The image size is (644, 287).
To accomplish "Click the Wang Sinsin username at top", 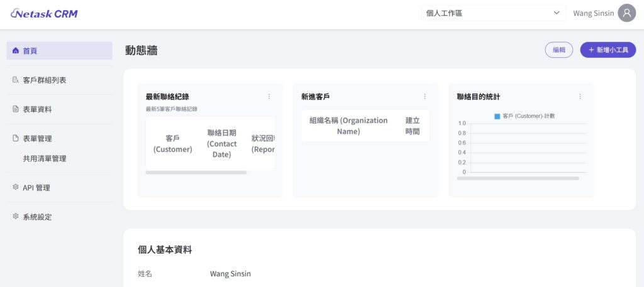I will coord(594,13).
